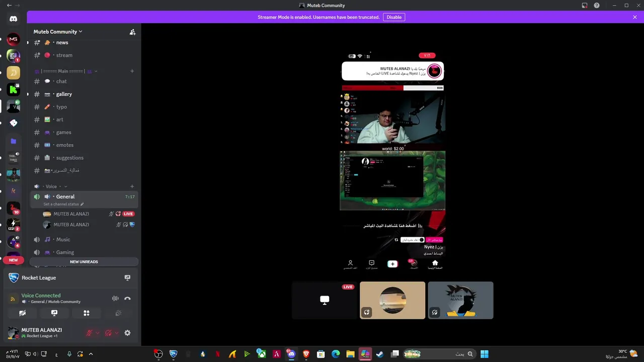Collapse the Voice category

click(x=50, y=187)
